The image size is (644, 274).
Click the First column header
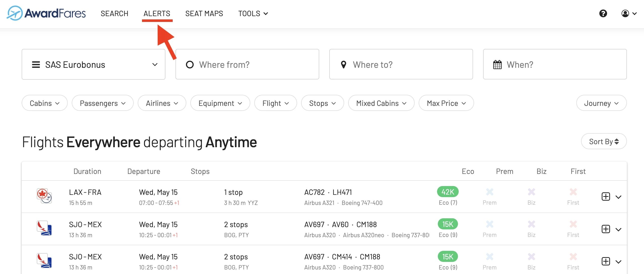click(578, 171)
